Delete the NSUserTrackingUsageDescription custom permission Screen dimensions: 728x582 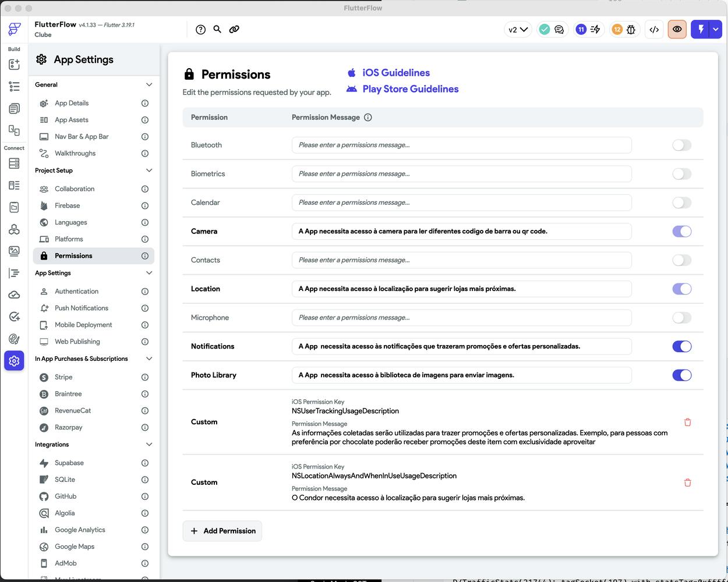(x=687, y=422)
